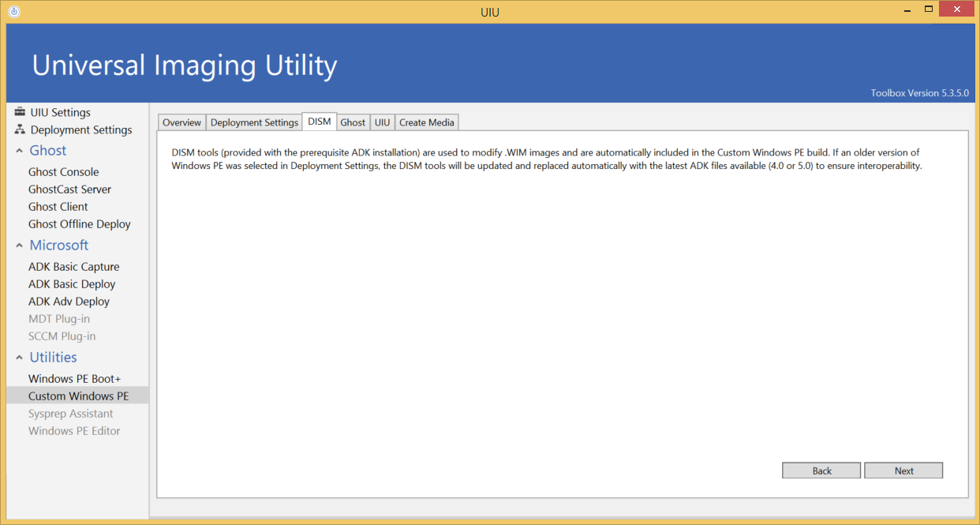Maximize the UIU window

[x=929, y=9]
